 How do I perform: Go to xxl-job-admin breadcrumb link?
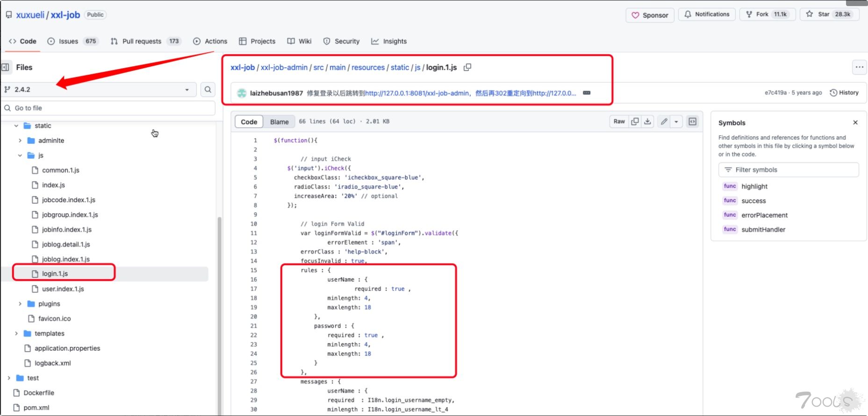click(284, 67)
